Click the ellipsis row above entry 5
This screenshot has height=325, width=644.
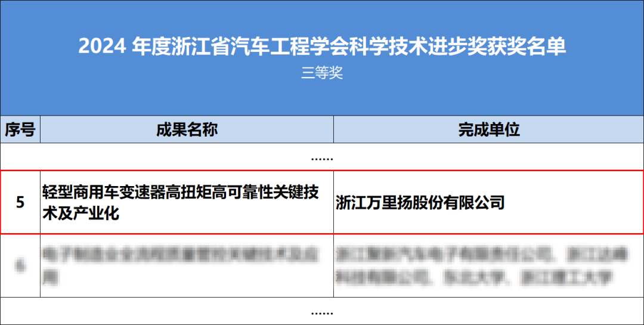pos(322,157)
